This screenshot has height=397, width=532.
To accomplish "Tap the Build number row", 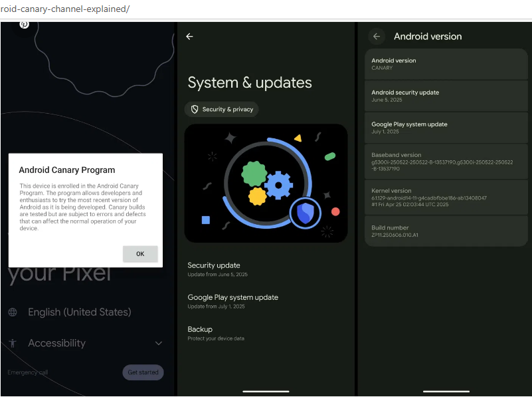I will pyautogui.click(x=445, y=231).
